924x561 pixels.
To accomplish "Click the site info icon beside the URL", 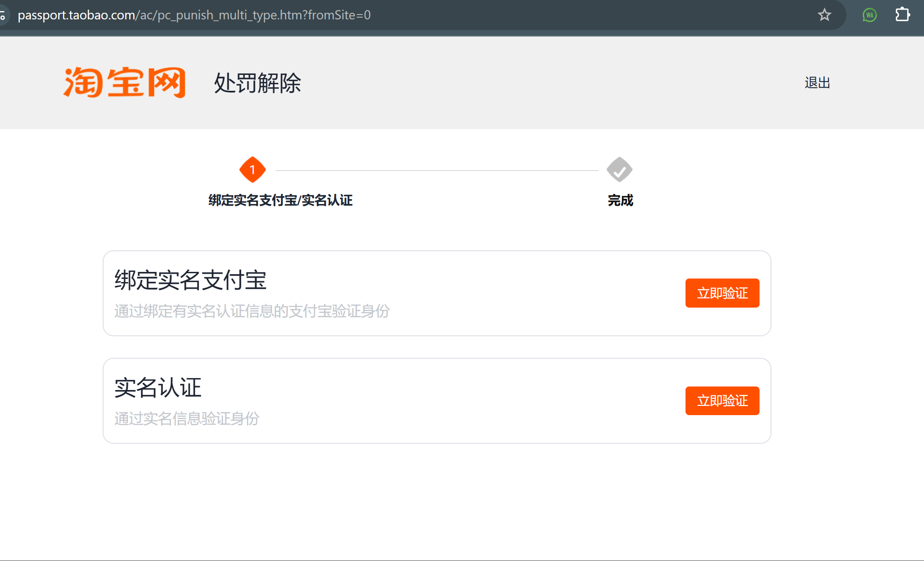I will 3,16.
